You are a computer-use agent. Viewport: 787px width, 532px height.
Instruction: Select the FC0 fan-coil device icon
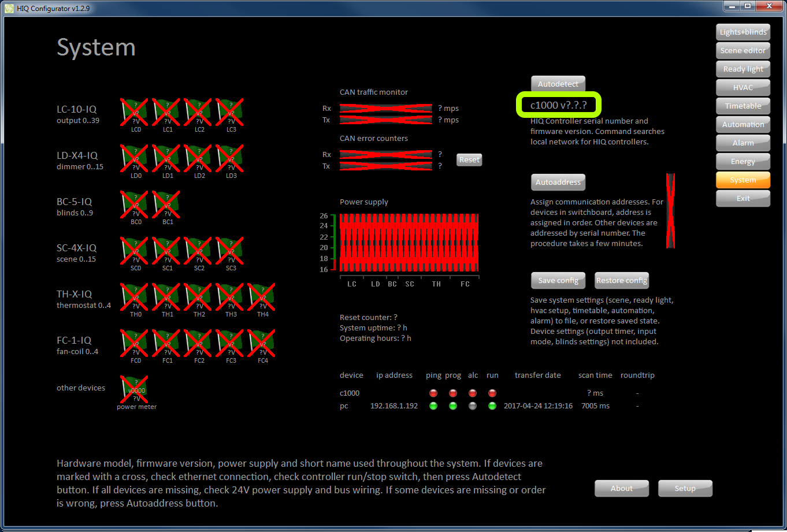point(134,343)
